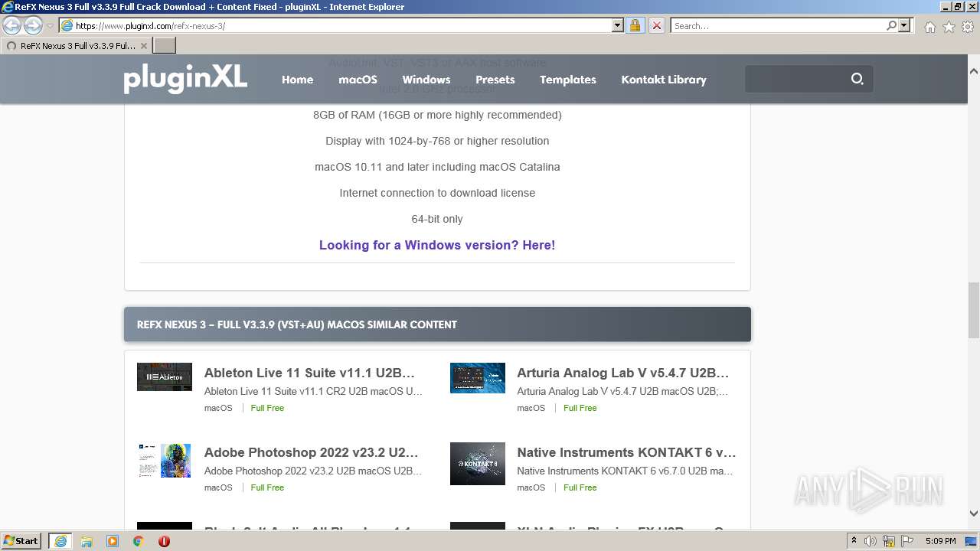
Task: Open Arturia Analog Lab V thumbnail
Action: point(478,378)
